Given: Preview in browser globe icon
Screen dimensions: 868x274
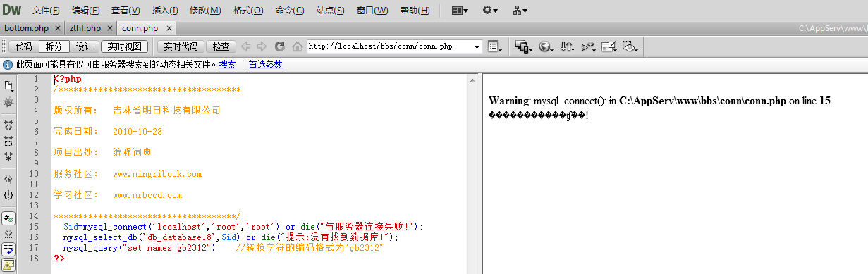Looking at the screenshot, I should click(546, 46).
